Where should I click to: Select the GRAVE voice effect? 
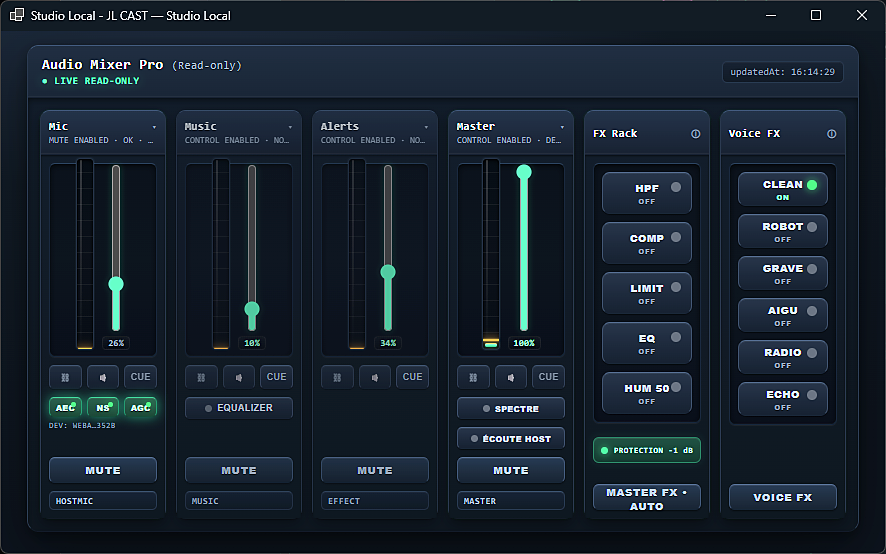(783, 274)
